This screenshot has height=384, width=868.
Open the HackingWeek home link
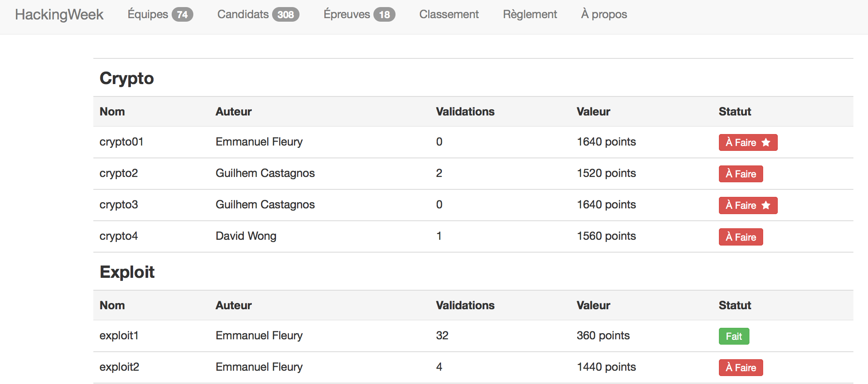point(59,15)
